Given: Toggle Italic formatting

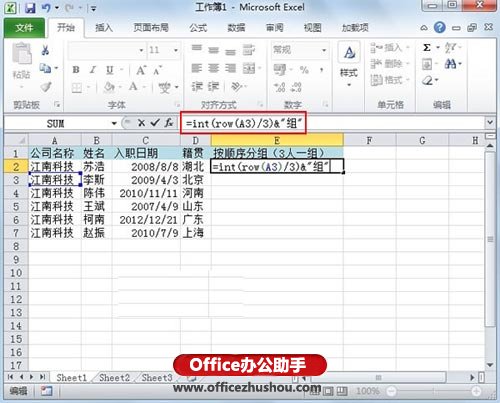Looking at the screenshot, I should (x=93, y=70).
